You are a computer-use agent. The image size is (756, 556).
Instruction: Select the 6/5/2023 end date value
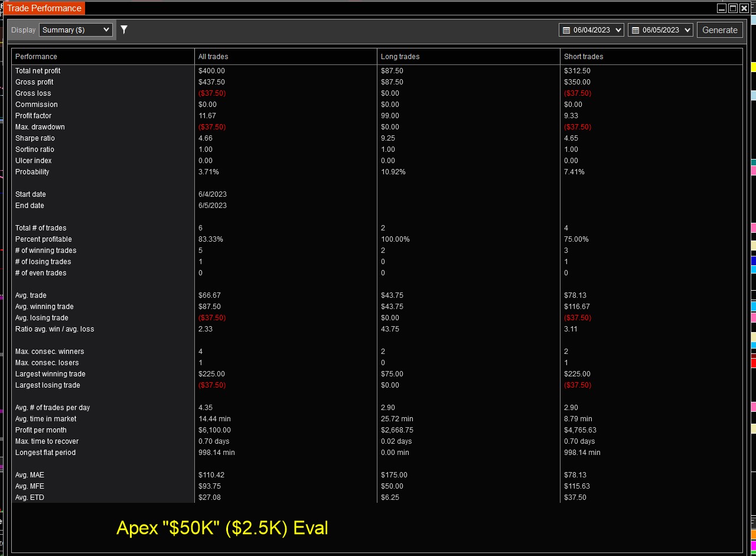click(213, 206)
